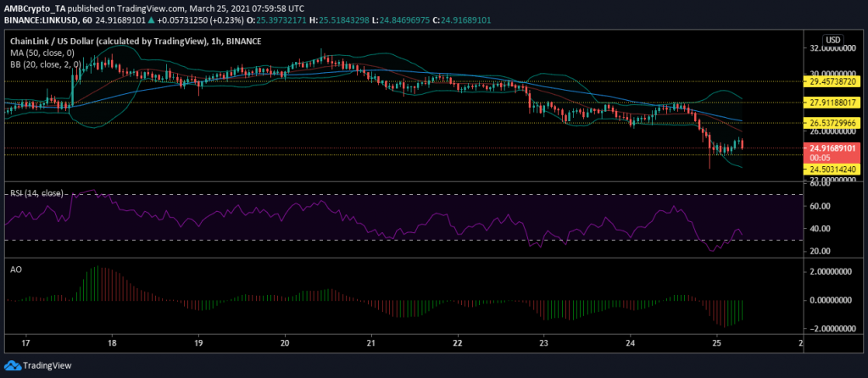Click the RSI axis value 60.00
This screenshot has width=868, height=378.
click(x=821, y=206)
